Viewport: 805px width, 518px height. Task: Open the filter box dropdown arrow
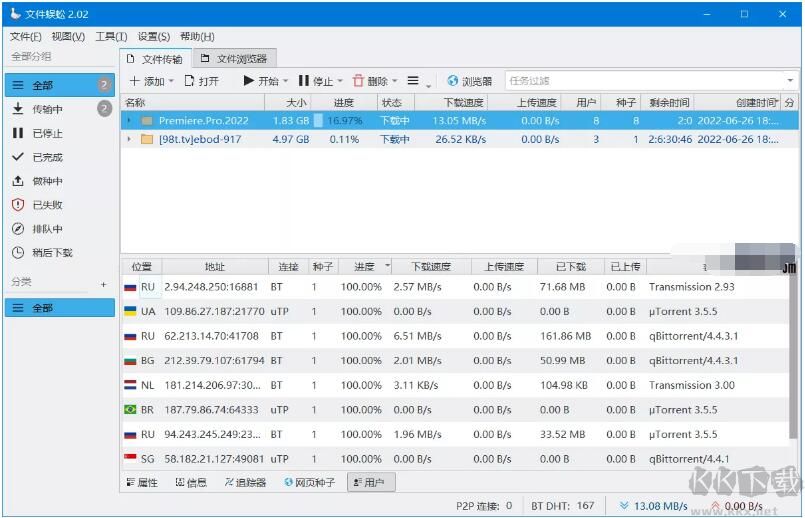(790, 81)
